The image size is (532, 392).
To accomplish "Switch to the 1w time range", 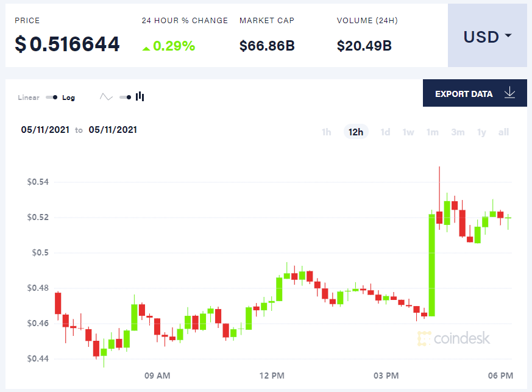I will tap(408, 132).
